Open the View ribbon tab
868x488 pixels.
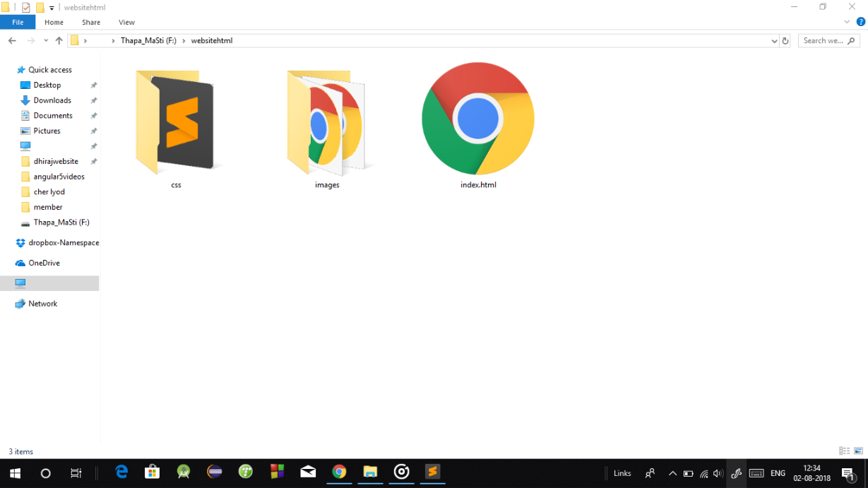(127, 23)
